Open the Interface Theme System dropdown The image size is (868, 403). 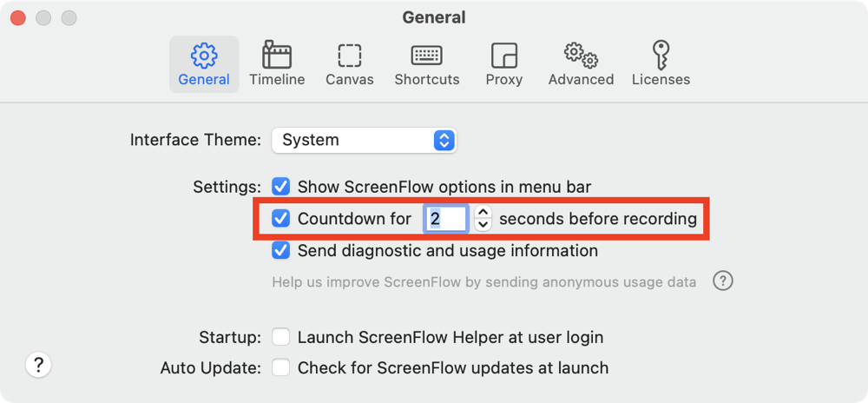click(x=364, y=140)
